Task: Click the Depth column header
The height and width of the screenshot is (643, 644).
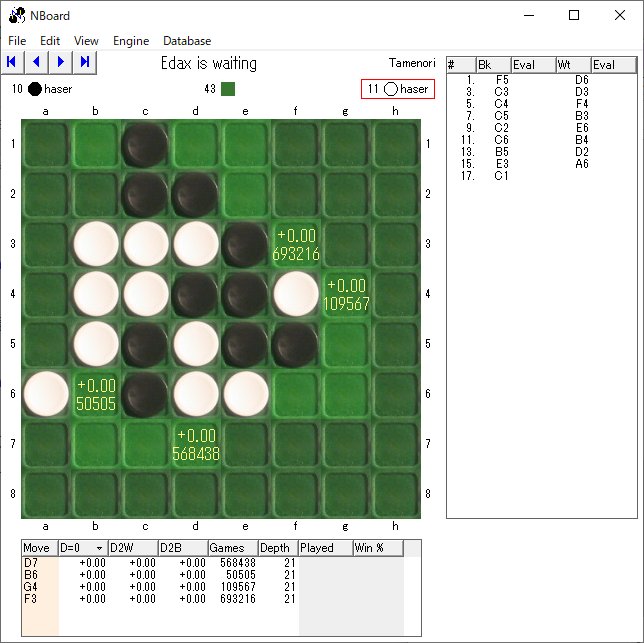Action: [278, 548]
